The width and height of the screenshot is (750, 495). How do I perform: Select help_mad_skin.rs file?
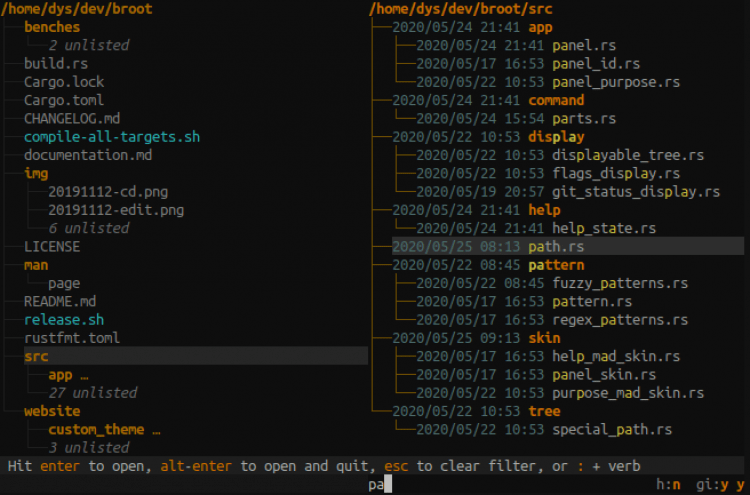(x=616, y=356)
